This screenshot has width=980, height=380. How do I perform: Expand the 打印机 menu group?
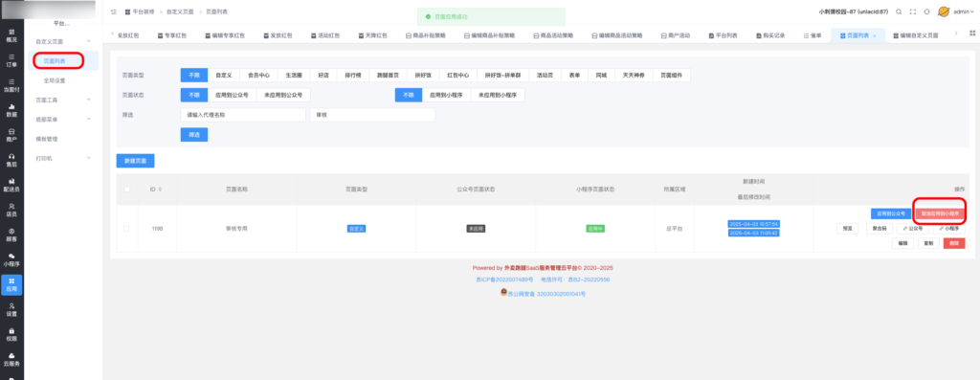88,158
